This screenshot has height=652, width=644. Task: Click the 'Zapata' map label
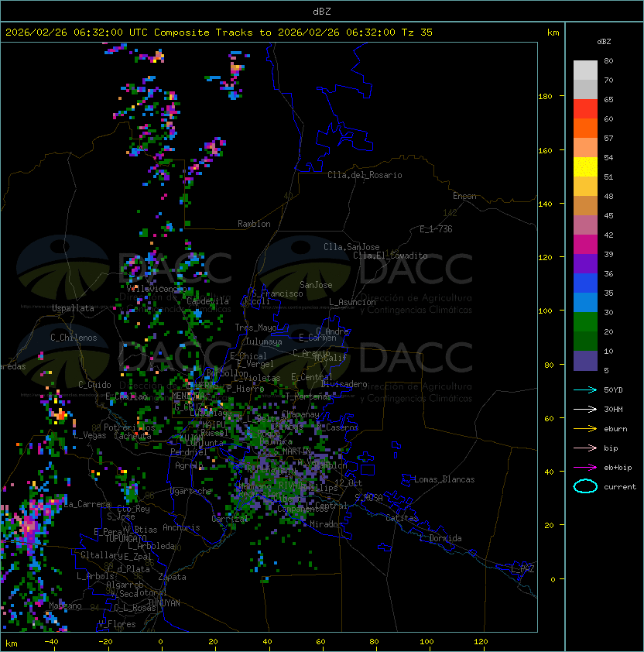pos(172,577)
